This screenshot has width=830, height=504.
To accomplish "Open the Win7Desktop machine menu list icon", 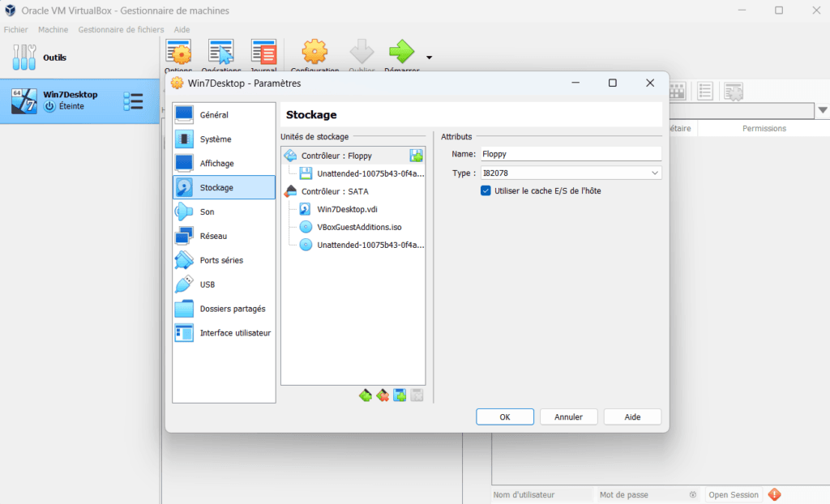I will 133,101.
